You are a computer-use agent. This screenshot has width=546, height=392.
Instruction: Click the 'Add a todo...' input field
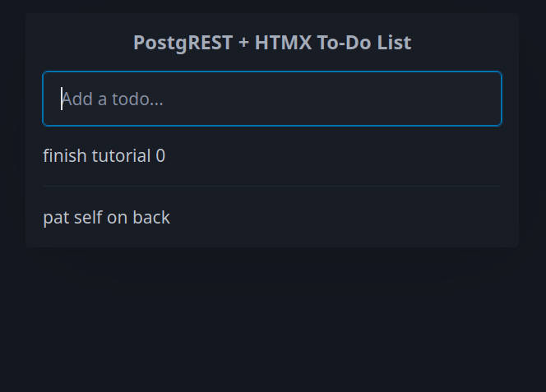point(271,99)
